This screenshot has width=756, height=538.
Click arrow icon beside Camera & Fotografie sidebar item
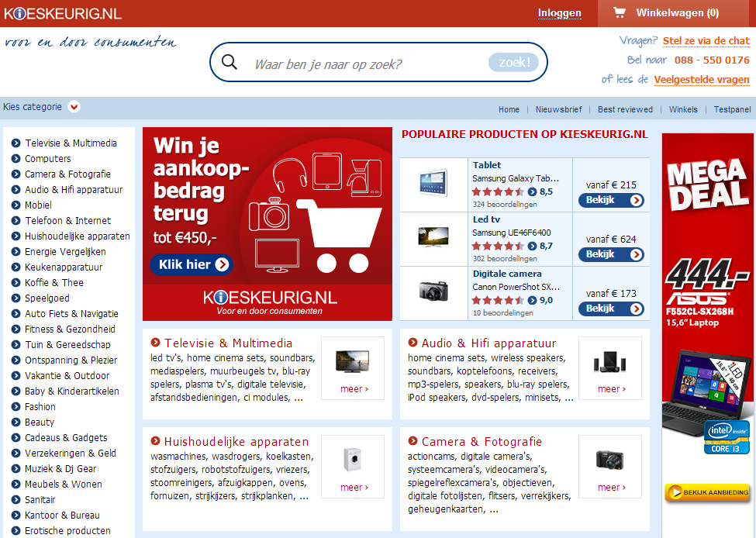[16, 174]
